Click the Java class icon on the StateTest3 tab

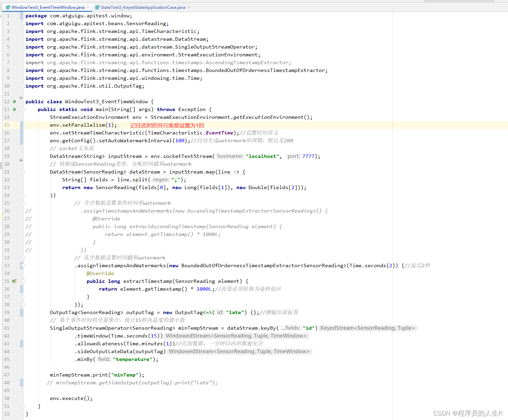(97, 7)
